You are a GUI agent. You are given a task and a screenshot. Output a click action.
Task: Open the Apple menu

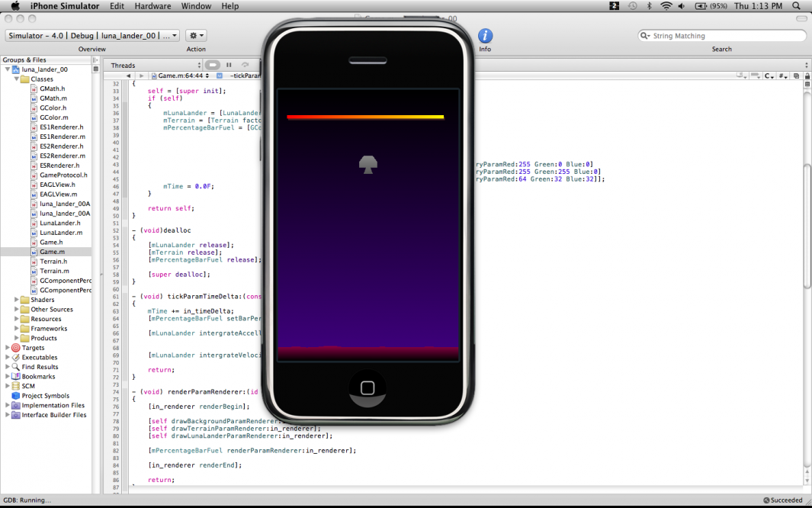coord(15,5)
